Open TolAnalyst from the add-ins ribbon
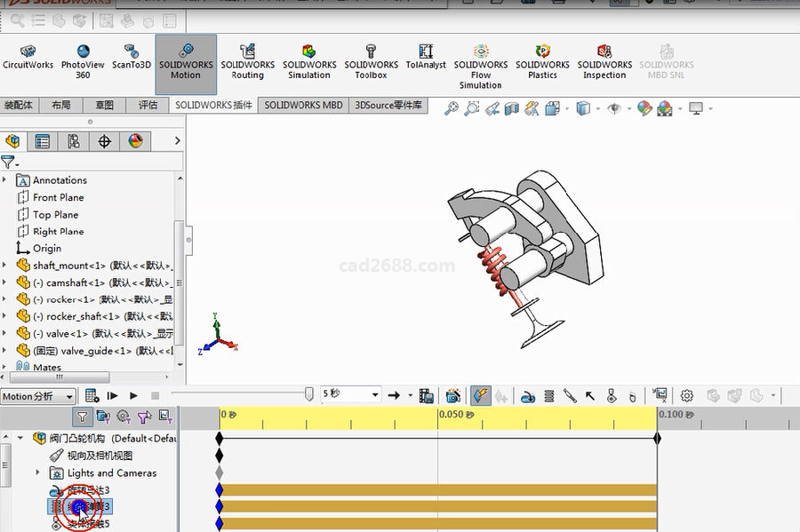 (x=426, y=57)
